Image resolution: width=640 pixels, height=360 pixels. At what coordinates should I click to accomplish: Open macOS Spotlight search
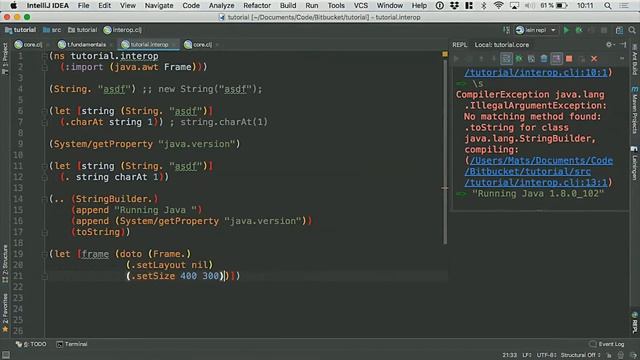(608, 5)
